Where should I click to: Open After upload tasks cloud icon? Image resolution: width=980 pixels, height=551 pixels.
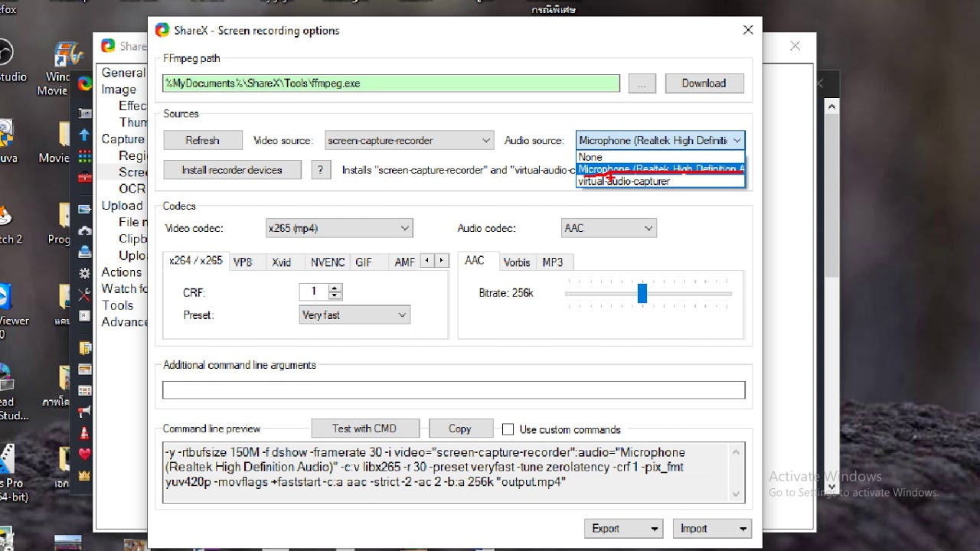tap(84, 230)
